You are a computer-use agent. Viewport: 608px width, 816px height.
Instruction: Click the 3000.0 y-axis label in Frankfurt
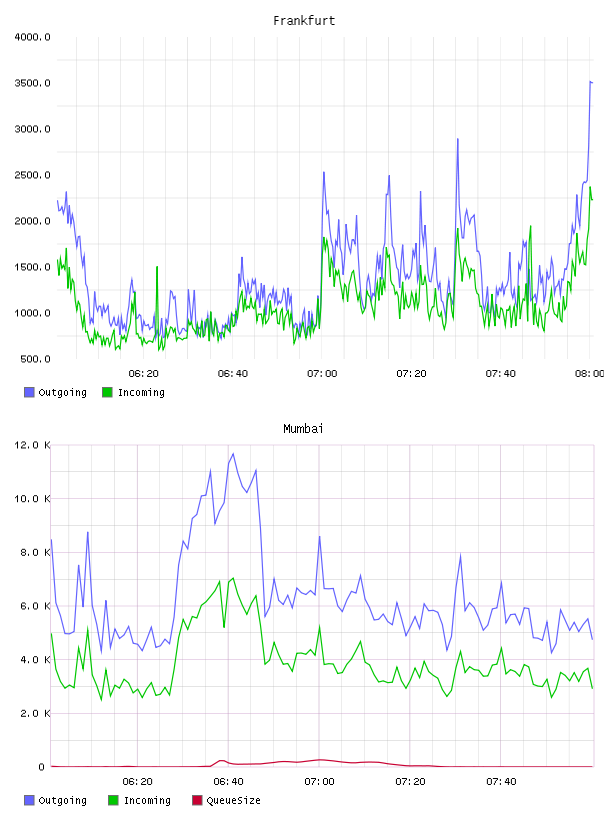click(x=33, y=129)
